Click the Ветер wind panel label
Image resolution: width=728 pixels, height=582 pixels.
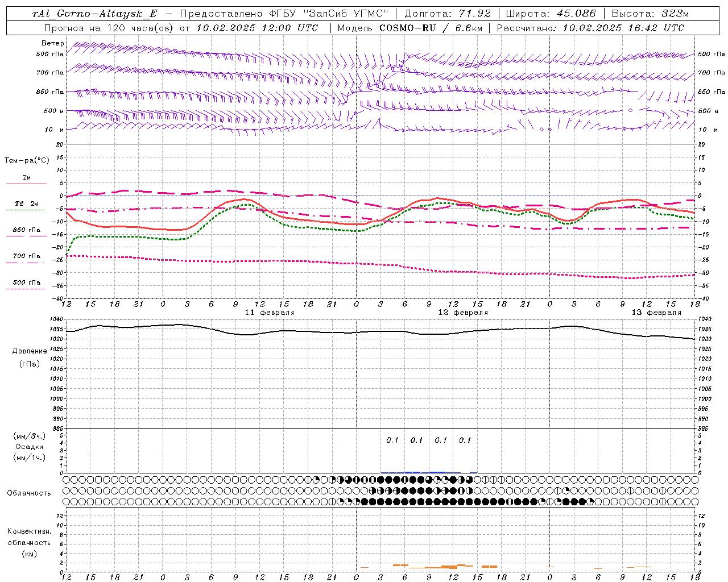click(x=52, y=43)
